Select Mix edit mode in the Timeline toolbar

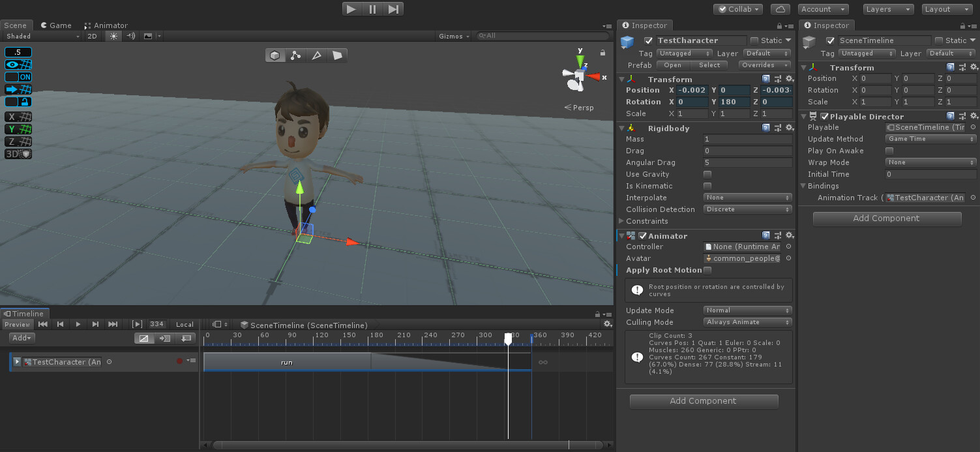(x=144, y=339)
